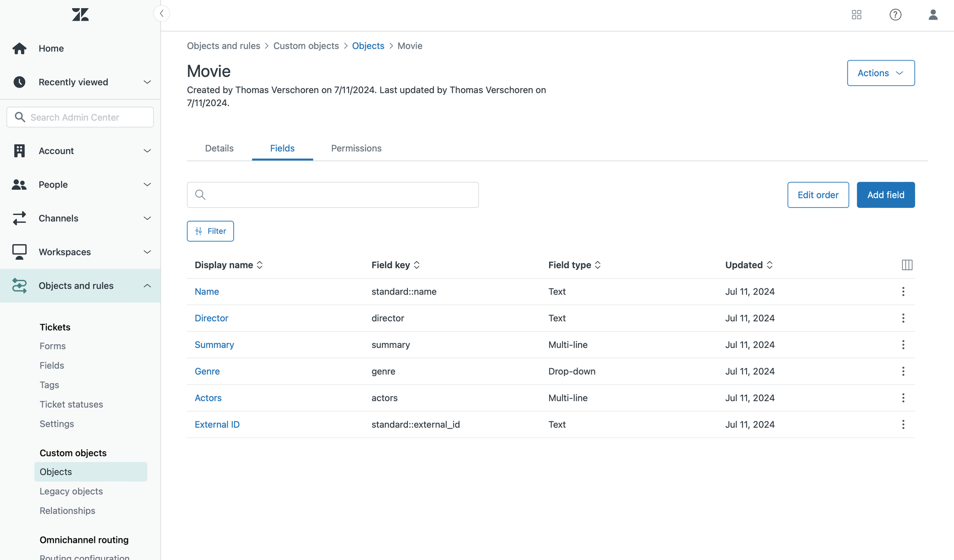Collapse the sidebar with chevron button
Image resolution: width=954 pixels, height=560 pixels.
coord(162,13)
